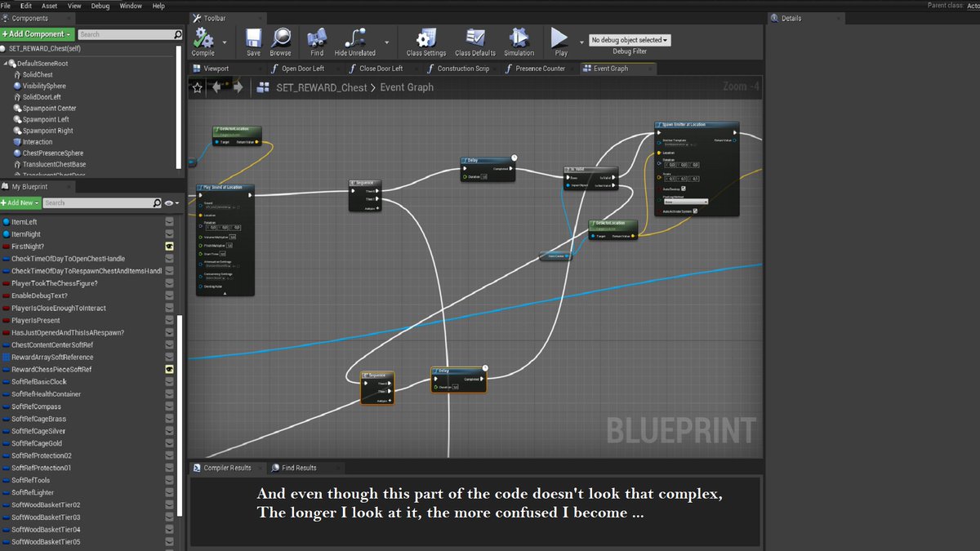Open the Compiler Results tab
Screen dimensions: 980x551
click(227, 468)
